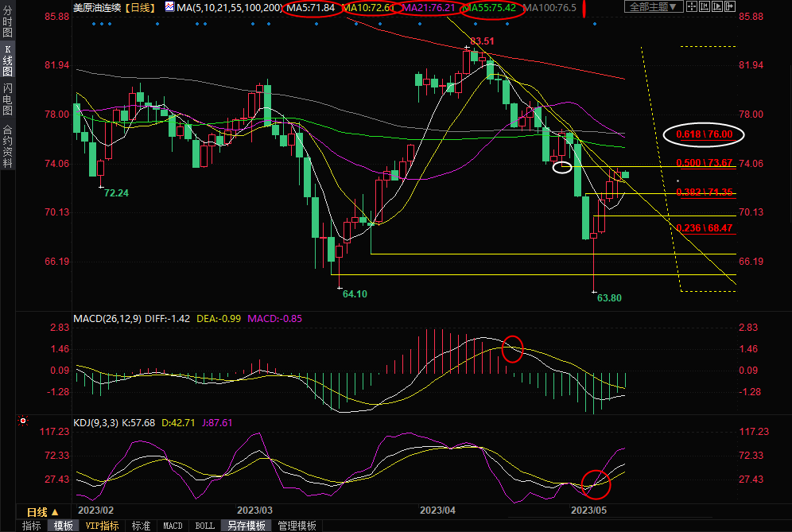Click the MA(5,10,21,55,100,200) parameter label
This screenshot has height=532, width=792.
tap(229, 8)
